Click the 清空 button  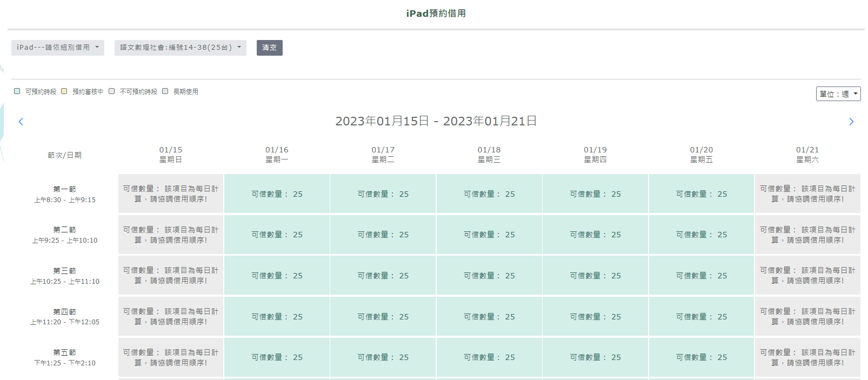click(270, 48)
